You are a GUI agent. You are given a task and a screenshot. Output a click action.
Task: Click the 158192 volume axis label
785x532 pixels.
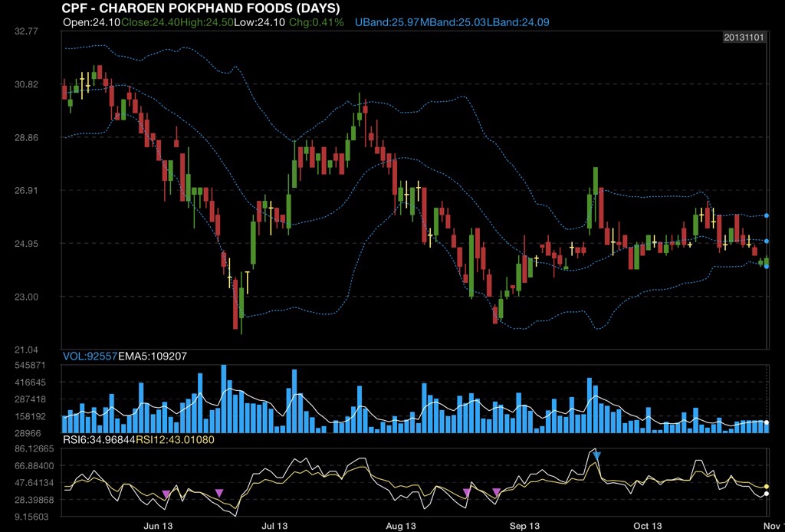(x=31, y=416)
